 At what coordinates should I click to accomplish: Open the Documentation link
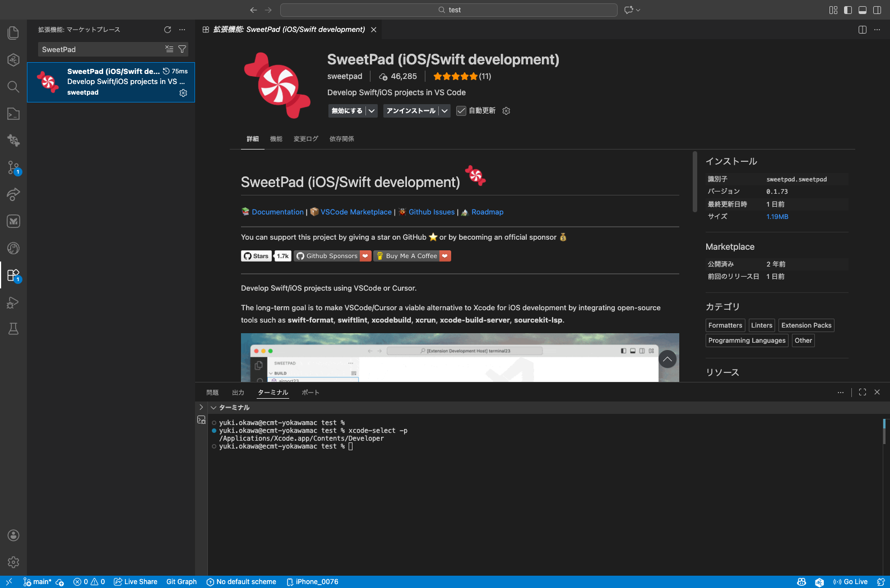(277, 212)
